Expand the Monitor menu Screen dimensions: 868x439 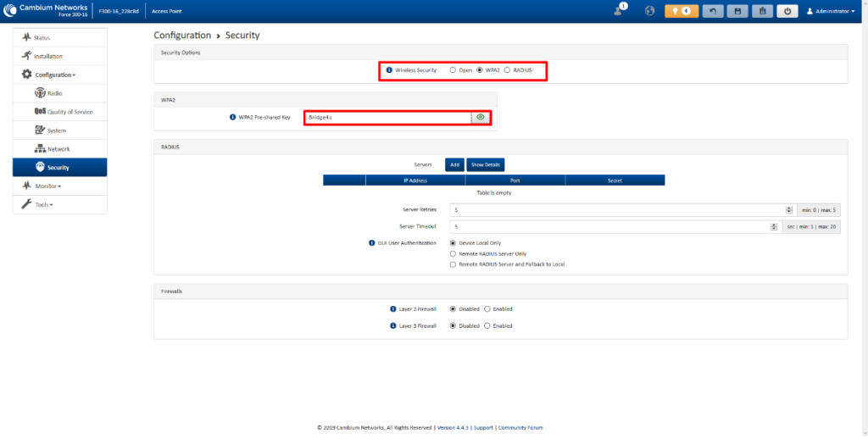[x=47, y=186]
